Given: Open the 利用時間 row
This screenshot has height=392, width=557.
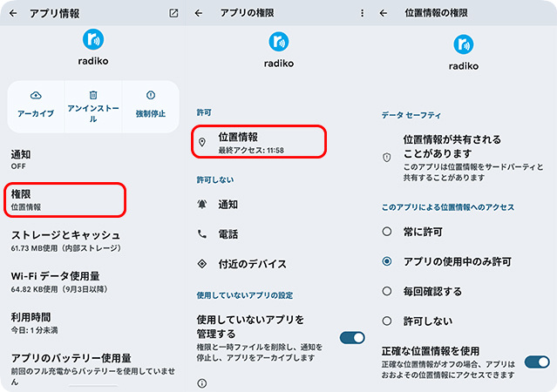Looking at the screenshot, I should pos(92,323).
